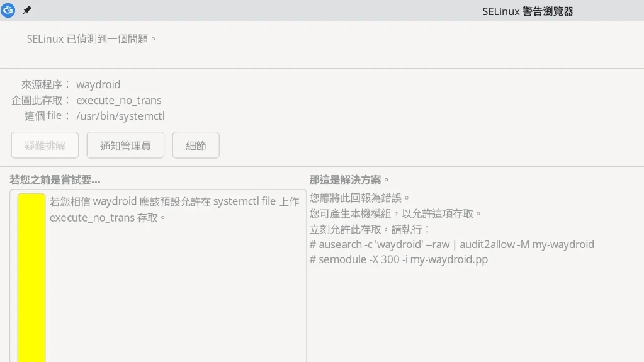Image resolution: width=644 pixels, height=362 pixels.
Task: Click the 立刻允許此存取，請執行 instruction line
Action: point(370,229)
